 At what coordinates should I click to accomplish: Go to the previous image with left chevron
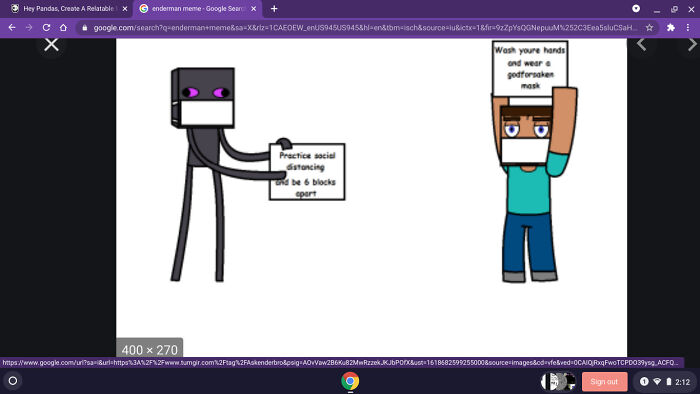(642, 45)
